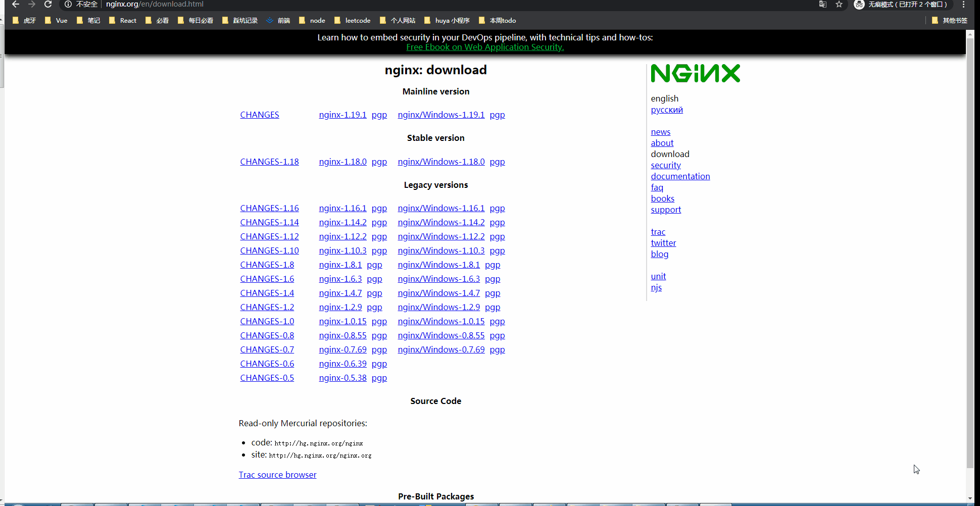Viewport: 980px width, 506px height.
Task: View site security info via 不安全 icon
Action: point(81,5)
